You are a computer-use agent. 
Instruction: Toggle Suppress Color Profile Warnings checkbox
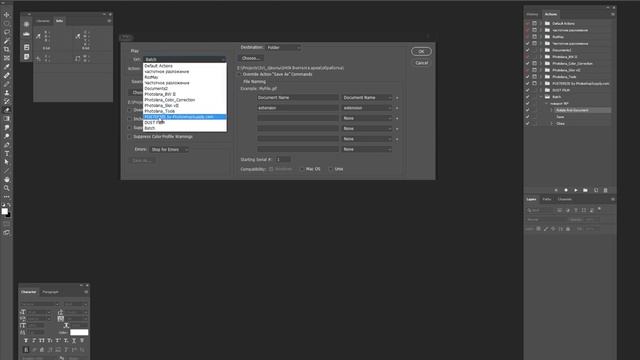(x=130, y=137)
